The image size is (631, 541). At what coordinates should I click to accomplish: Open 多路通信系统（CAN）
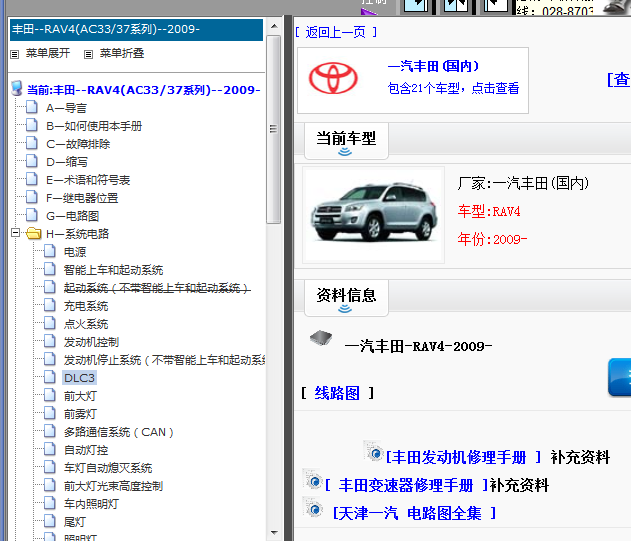(118, 432)
